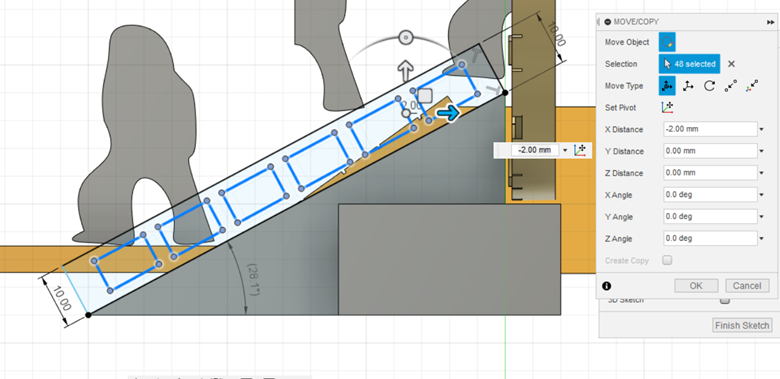Open the info icon in MOVE/COPY dialog
The image size is (780, 379).
(x=606, y=286)
